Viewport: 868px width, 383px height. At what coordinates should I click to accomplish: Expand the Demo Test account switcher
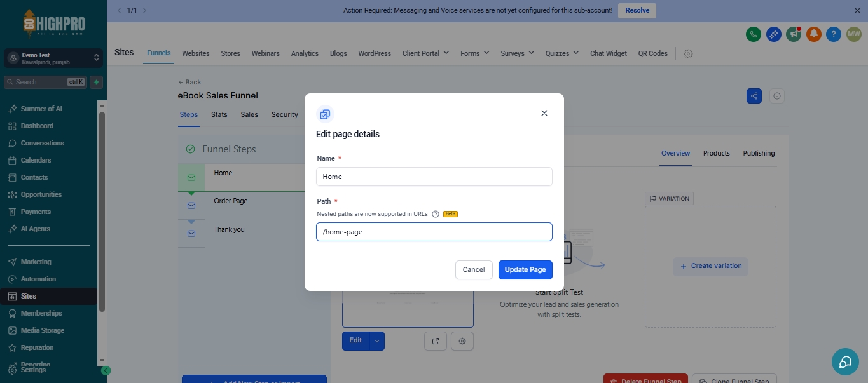53,58
